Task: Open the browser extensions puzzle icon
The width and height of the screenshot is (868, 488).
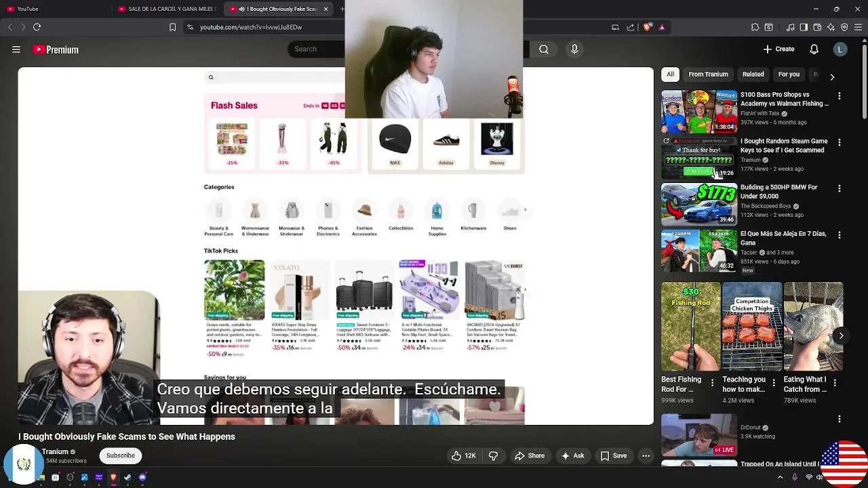Action: point(755,27)
